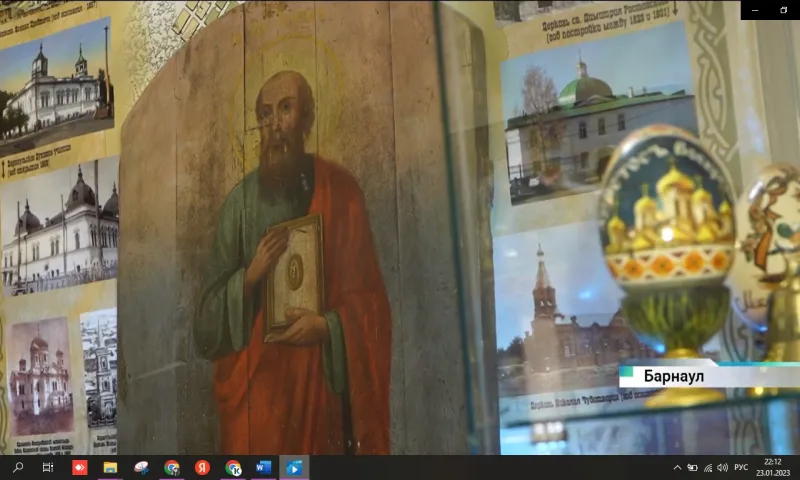The width and height of the screenshot is (800, 480).
Task: Open File Explorer from the taskbar
Action: point(110,467)
